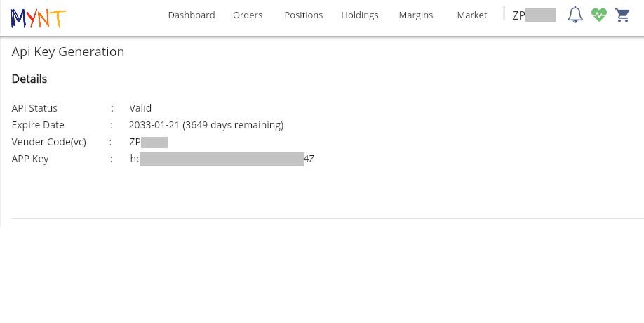Click the Api Key Generation heading

pos(68,51)
